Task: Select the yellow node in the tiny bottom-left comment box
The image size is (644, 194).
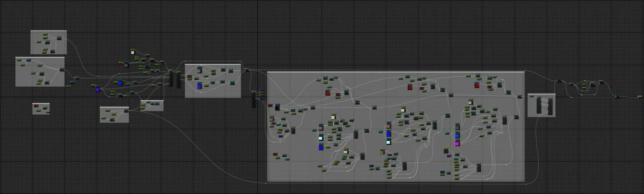Action: coord(47,112)
